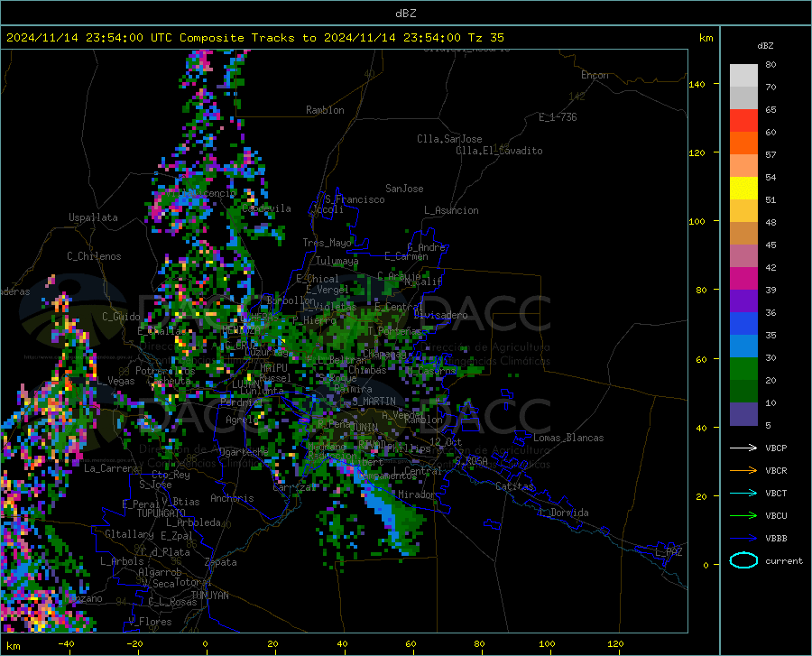Click the dBZ title at top
The height and width of the screenshot is (656, 812).
pos(405,14)
